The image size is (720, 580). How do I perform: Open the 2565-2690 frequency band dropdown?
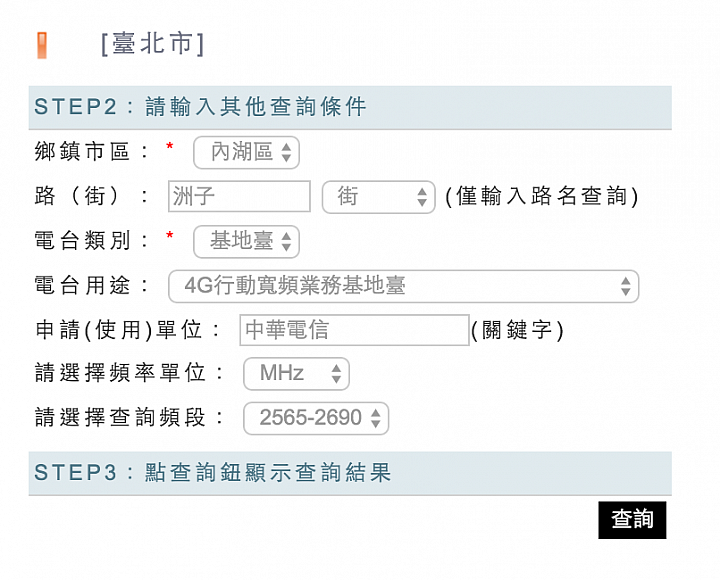pyautogui.click(x=316, y=418)
